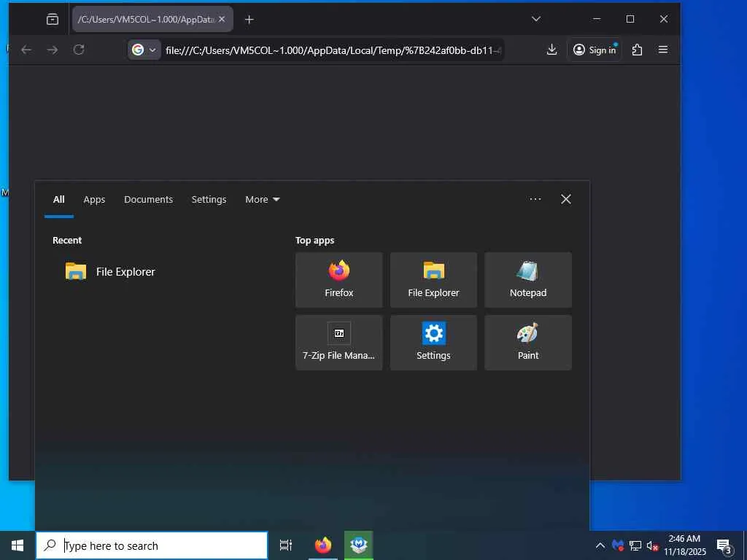The width and height of the screenshot is (747, 560).
Task: Open Firefox from Top apps
Action: click(x=338, y=279)
